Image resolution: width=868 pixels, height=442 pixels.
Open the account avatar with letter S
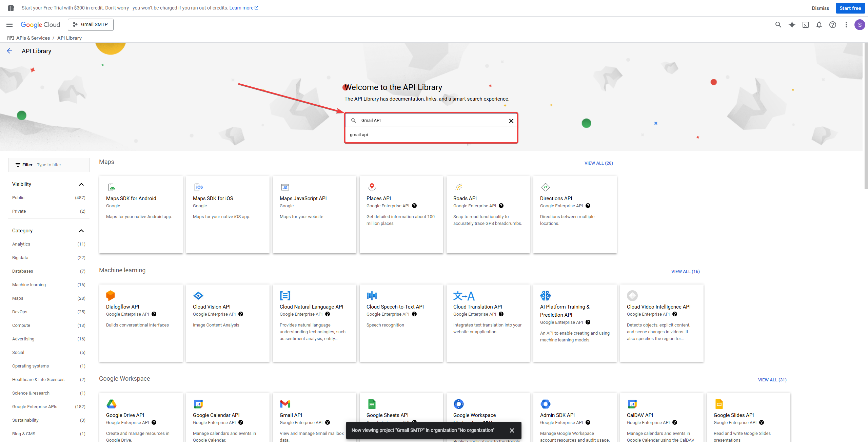(860, 25)
